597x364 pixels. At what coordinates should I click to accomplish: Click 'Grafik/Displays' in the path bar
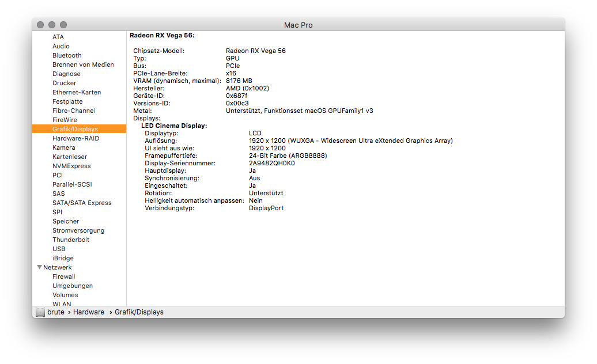click(x=139, y=312)
